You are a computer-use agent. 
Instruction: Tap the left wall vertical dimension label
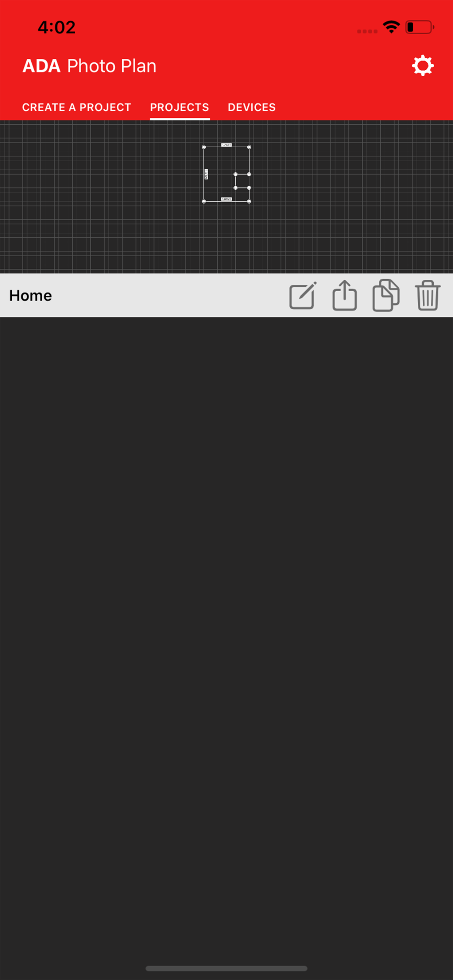pos(206,174)
